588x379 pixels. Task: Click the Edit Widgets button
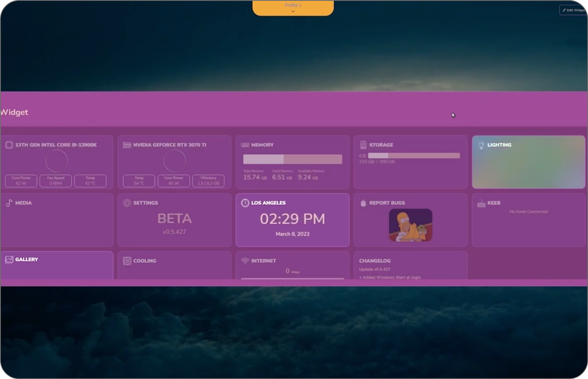coord(573,10)
